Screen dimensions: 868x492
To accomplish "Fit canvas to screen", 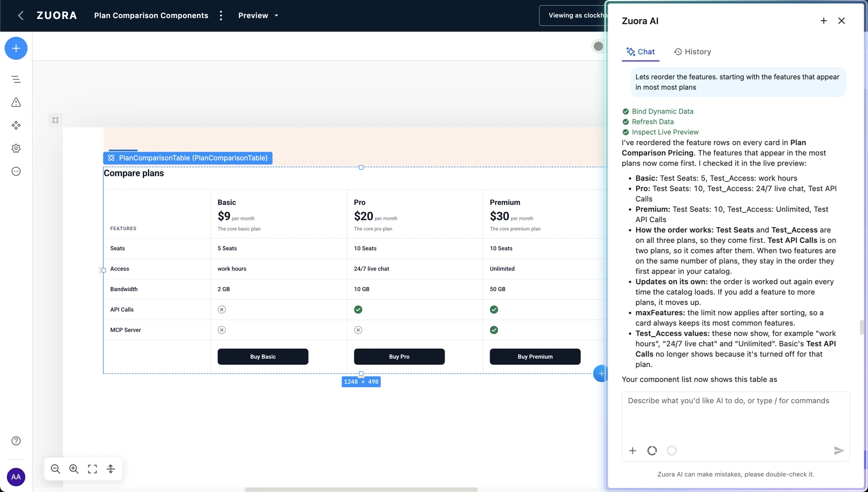I will point(92,469).
